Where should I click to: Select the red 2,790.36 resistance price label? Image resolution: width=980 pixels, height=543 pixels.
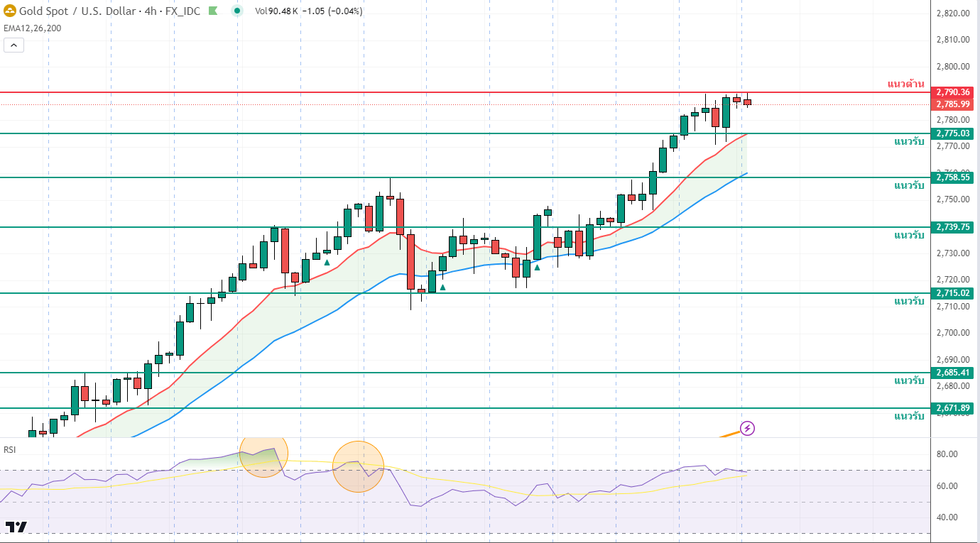click(952, 92)
